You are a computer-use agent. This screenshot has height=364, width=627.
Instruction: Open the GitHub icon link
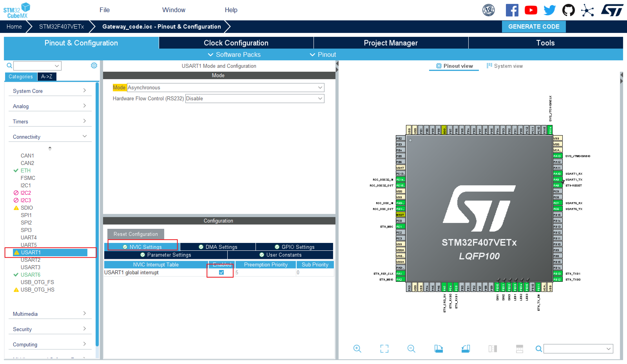coord(568,10)
